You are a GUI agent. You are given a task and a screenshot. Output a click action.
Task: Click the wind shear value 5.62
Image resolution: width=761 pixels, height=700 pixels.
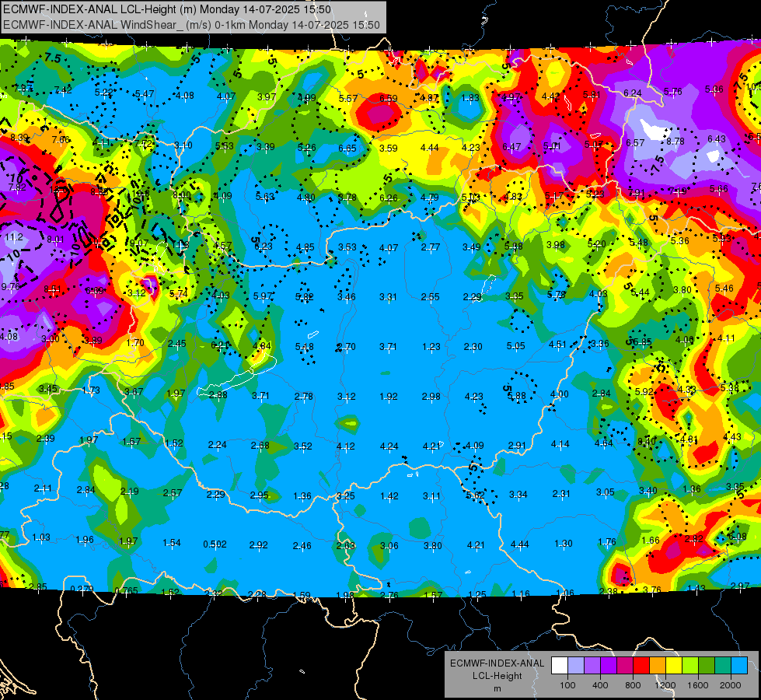(475, 495)
